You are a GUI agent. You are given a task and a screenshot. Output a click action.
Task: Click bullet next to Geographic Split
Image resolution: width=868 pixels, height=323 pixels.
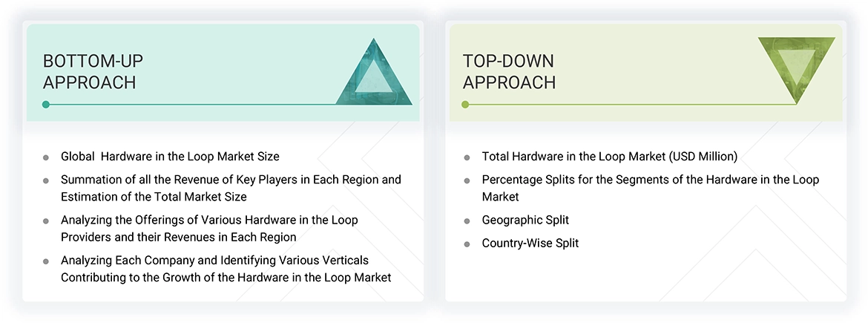[x=467, y=221]
